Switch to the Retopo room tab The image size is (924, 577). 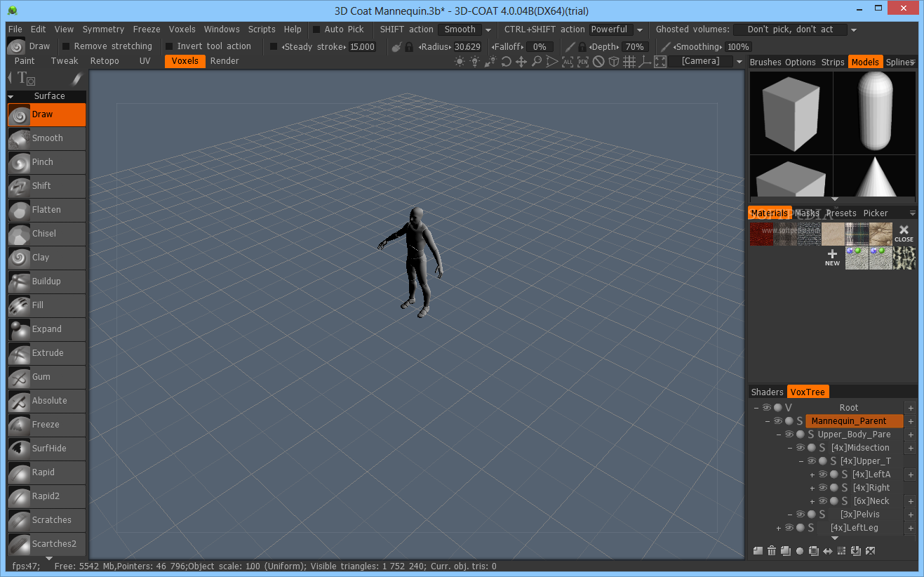point(105,61)
